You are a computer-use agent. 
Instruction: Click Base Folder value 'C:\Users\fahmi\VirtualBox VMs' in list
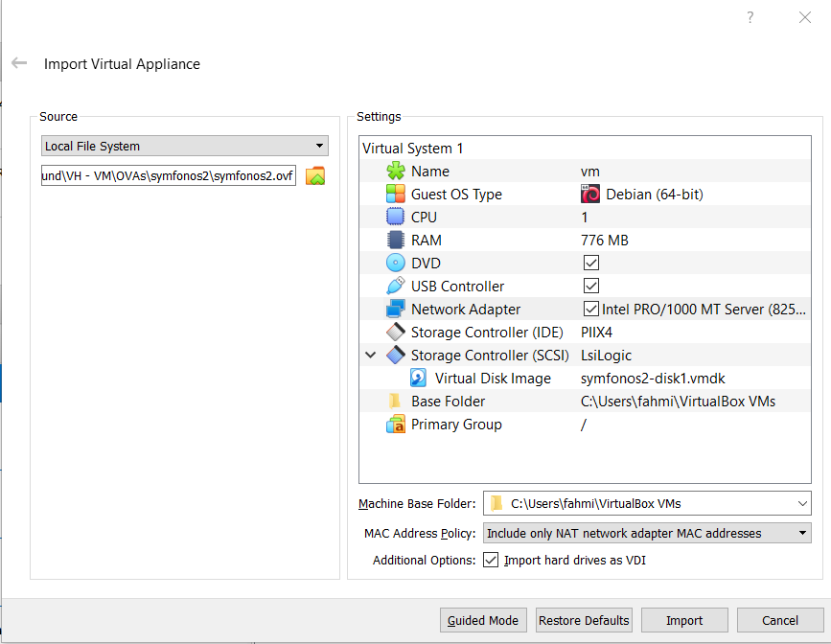678,402
